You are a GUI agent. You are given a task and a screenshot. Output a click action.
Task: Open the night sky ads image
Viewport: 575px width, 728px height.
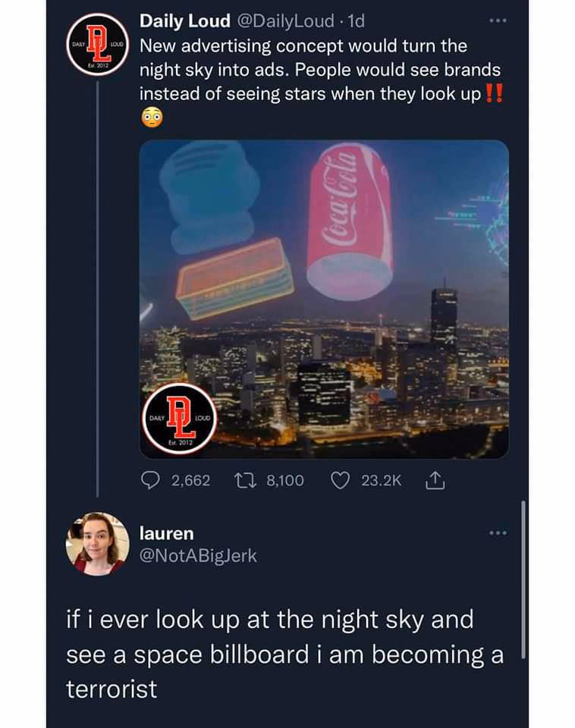click(324, 300)
